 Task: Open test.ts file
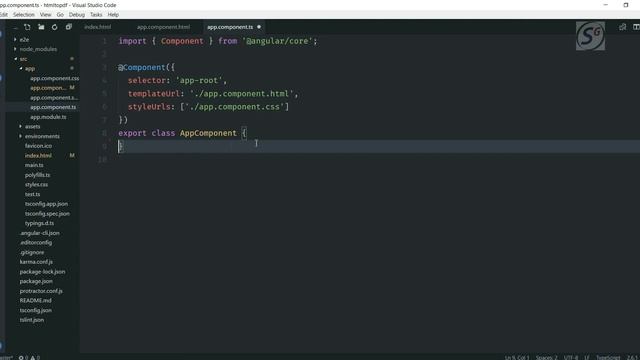(32, 194)
